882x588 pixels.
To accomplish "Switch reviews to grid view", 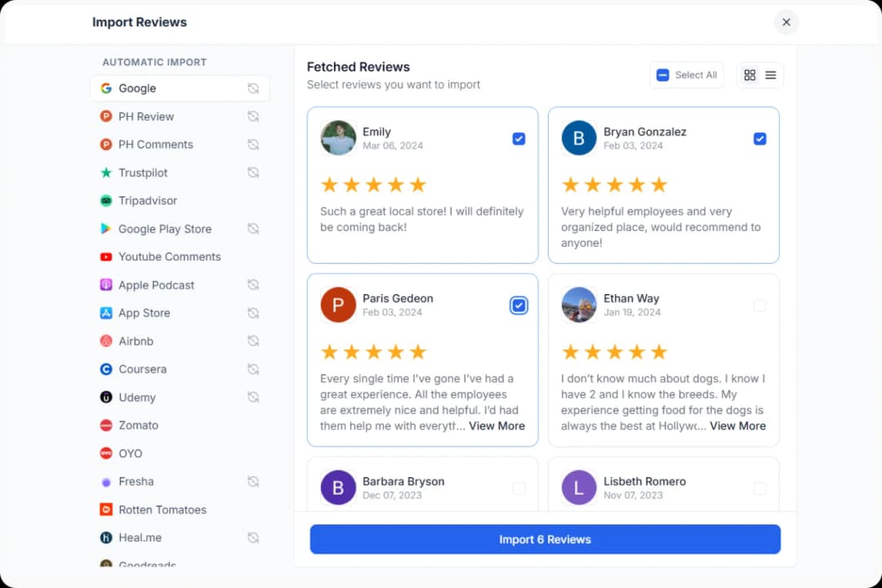I will pyautogui.click(x=750, y=74).
